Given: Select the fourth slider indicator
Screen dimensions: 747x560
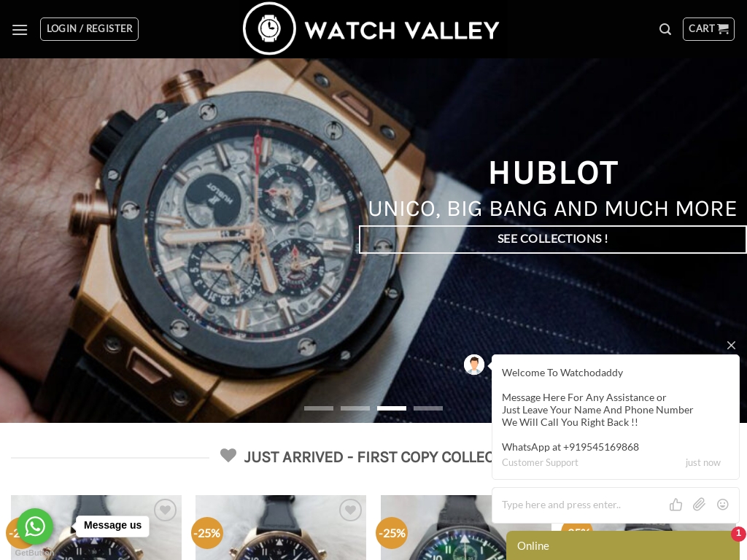Looking at the screenshot, I should [427, 408].
